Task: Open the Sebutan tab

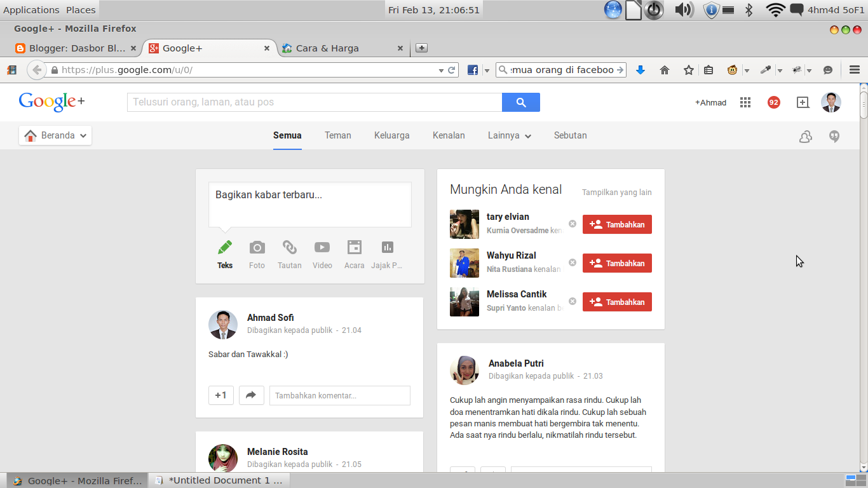Action: [571, 135]
